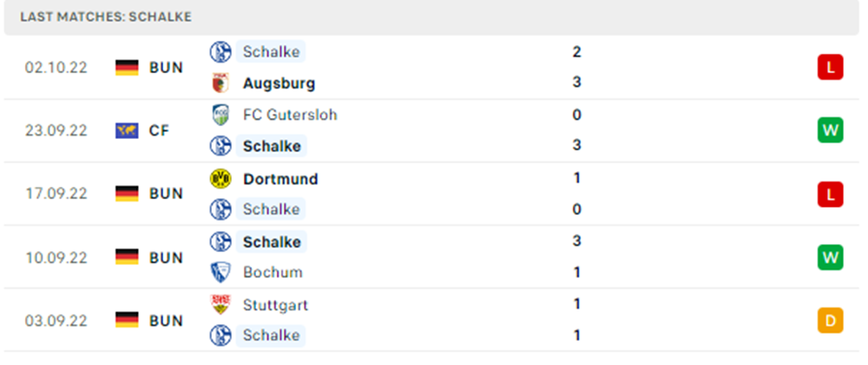This screenshot has width=868, height=365.
Task: Click the orange D draw badge
Action: [830, 321]
